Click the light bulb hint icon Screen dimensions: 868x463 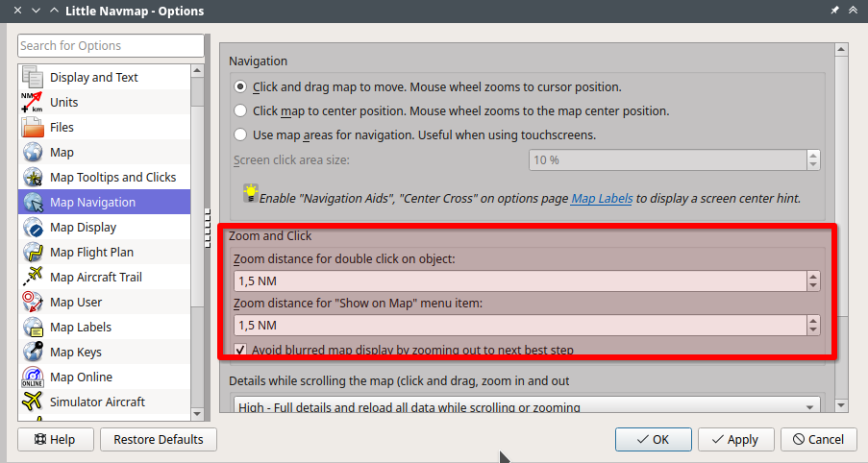pos(250,193)
